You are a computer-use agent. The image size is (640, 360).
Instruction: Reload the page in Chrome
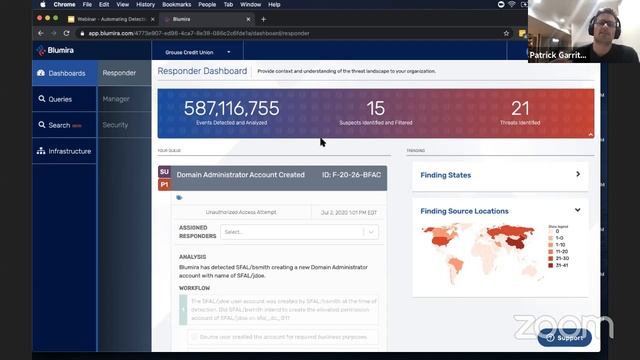[67, 33]
